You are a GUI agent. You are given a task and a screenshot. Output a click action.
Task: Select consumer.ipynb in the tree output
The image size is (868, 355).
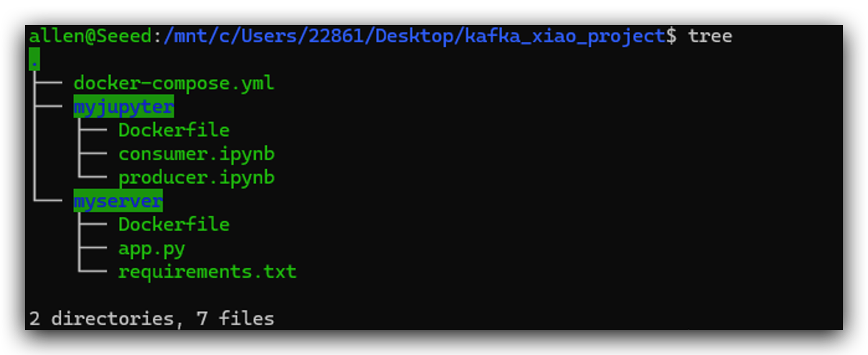(196, 154)
